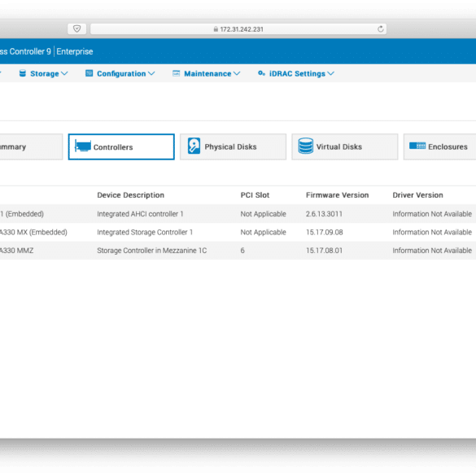Reload the page with the refresh icon
This screenshot has height=476, width=476.
380,28
